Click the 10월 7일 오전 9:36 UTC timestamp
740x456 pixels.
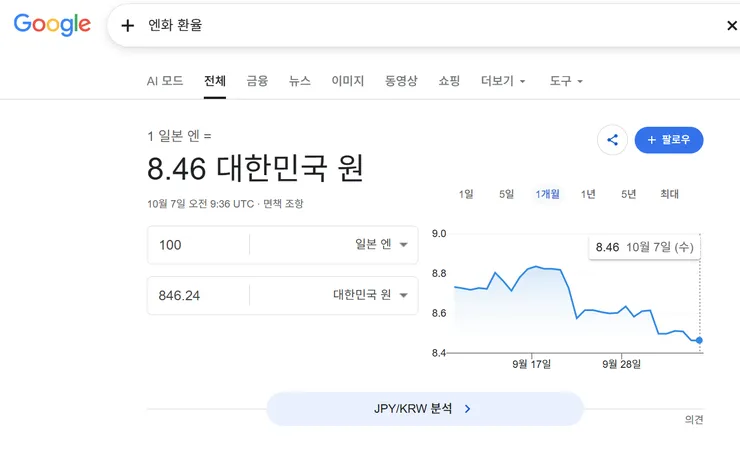[201, 204]
